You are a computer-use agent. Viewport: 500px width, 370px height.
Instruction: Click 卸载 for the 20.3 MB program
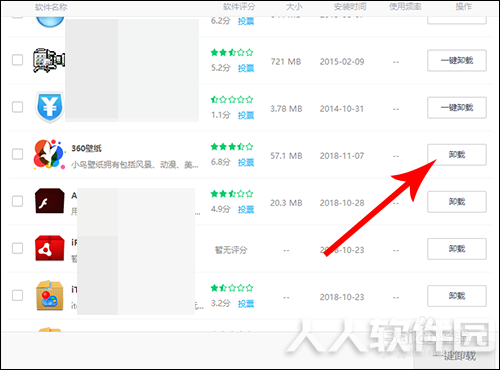point(457,202)
